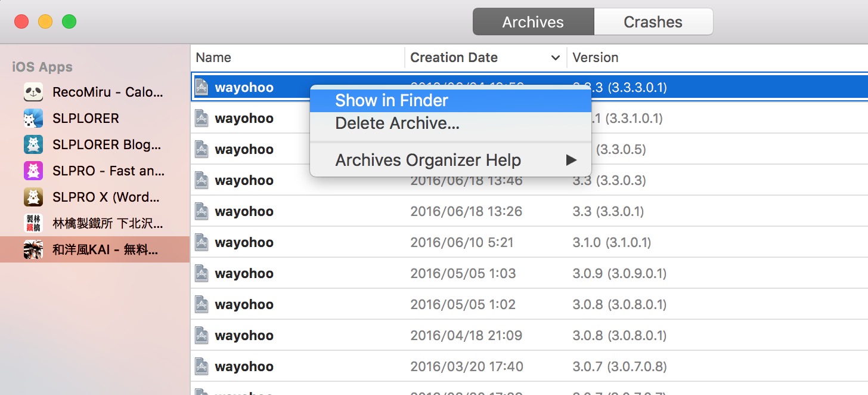Sort by the Name column header
868x395 pixels.
(x=298, y=58)
